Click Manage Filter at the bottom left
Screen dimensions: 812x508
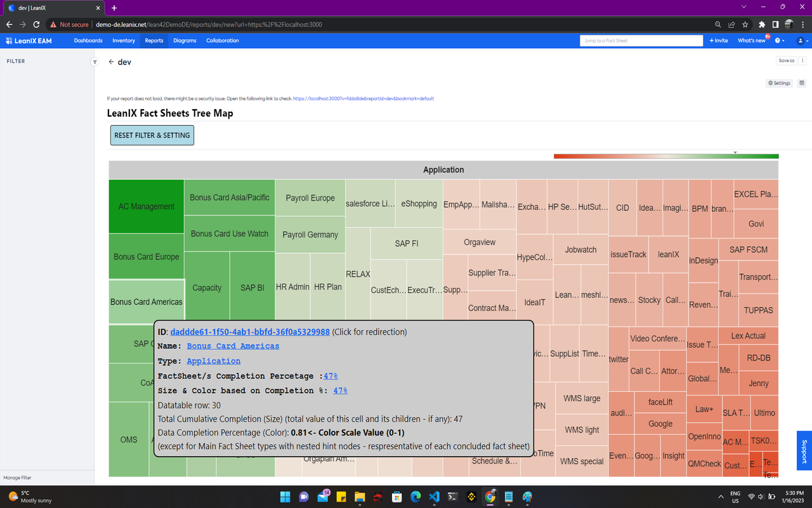tap(17, 478)
